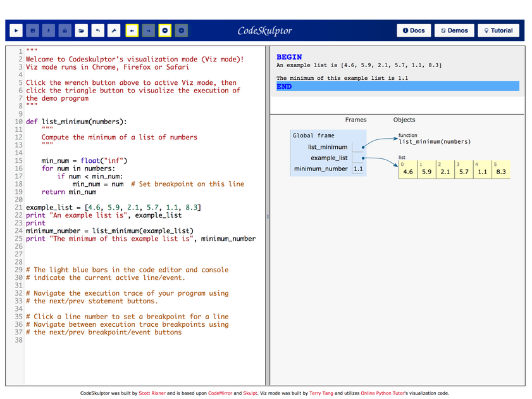The width and height of the screenshot is (532, 399).
Task: Step to the previous statement arrow
Action: tap(132, 30)
